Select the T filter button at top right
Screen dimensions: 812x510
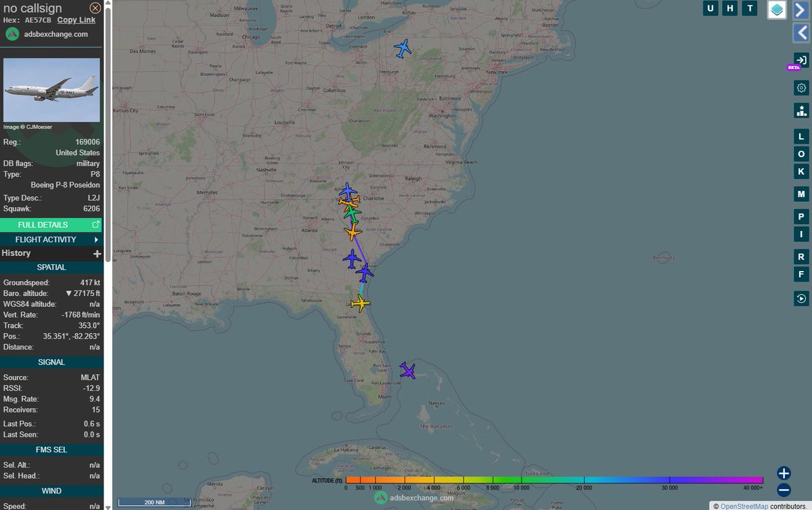748,8
